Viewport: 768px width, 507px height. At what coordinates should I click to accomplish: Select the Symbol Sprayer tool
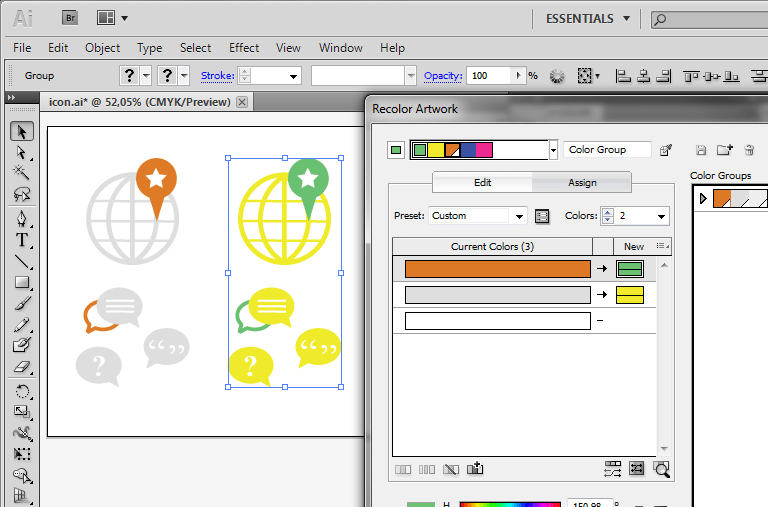click(22, 475)
